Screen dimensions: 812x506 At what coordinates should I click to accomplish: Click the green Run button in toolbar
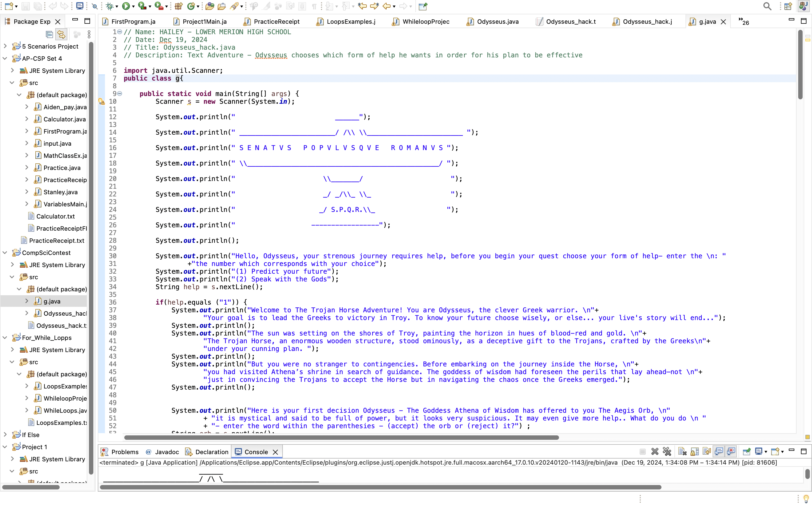[x=126, y=6]
